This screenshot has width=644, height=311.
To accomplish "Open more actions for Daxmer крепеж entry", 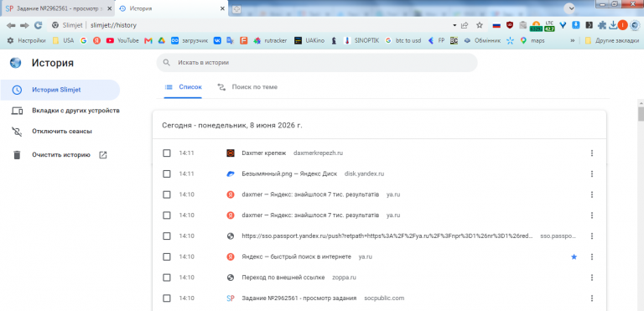I will [592, 153].
